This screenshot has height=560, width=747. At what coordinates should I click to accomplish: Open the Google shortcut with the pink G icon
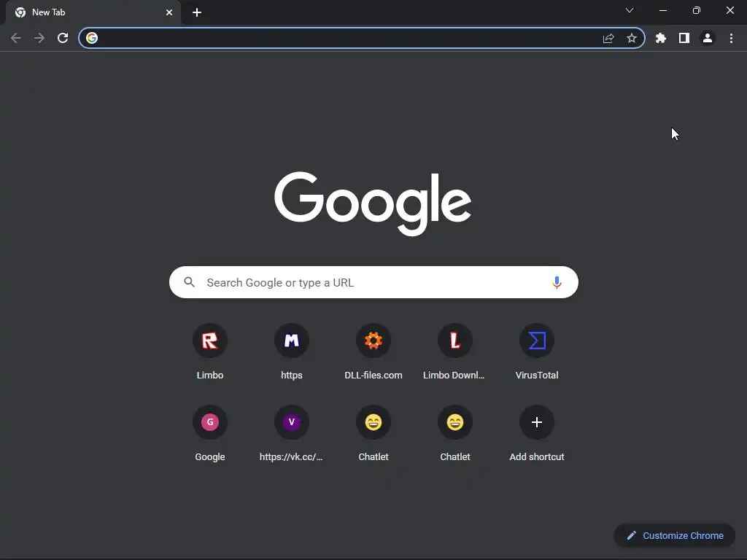click(x=210, y=422)
